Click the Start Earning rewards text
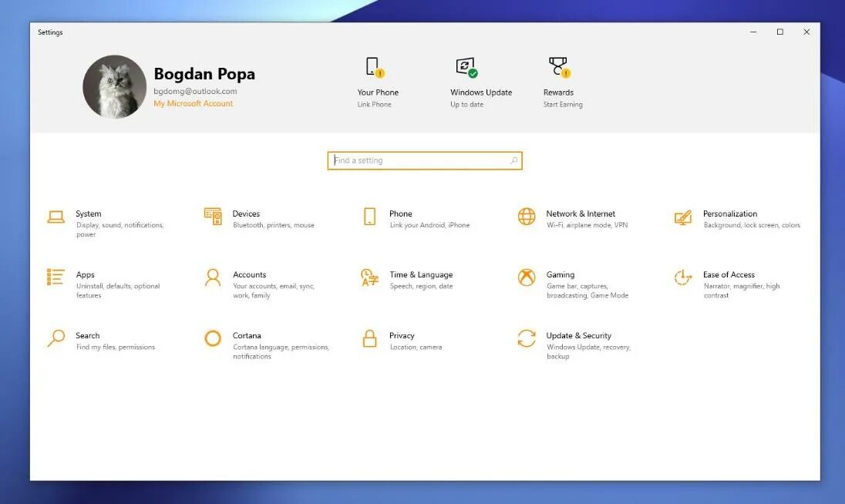The height and width of the screenshot is (504, 845). click(563, 105)
